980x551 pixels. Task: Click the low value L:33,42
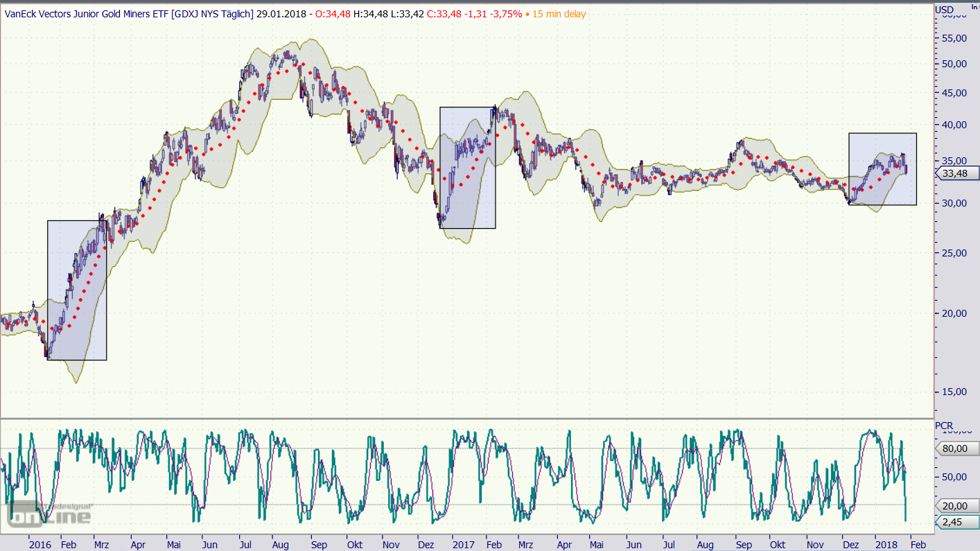point(408,14)
